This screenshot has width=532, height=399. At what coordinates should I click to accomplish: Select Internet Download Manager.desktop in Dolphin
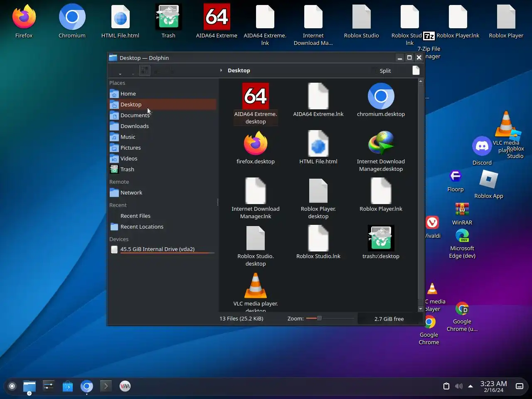coord(381,151)
